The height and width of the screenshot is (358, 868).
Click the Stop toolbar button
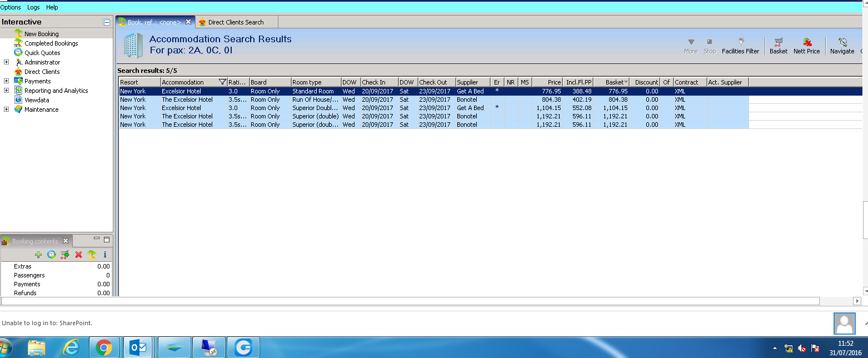click(x=710, y=45)
